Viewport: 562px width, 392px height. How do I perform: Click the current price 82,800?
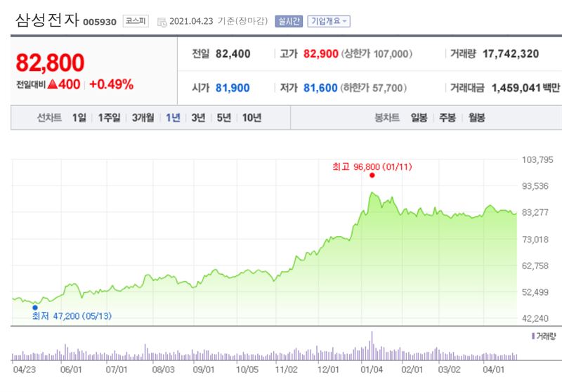point(50,63)
